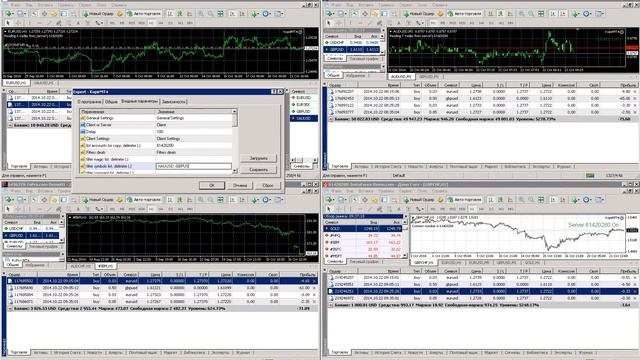Select the Filters deals row in Expert dialog
The image size is (640, 360).
pos(156,152)
